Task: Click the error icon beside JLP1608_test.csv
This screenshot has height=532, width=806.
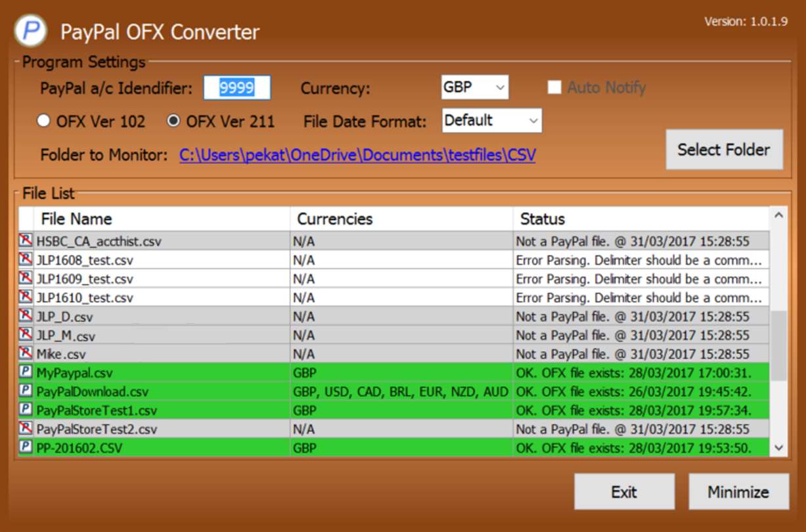Action: (x=26, y=259)
